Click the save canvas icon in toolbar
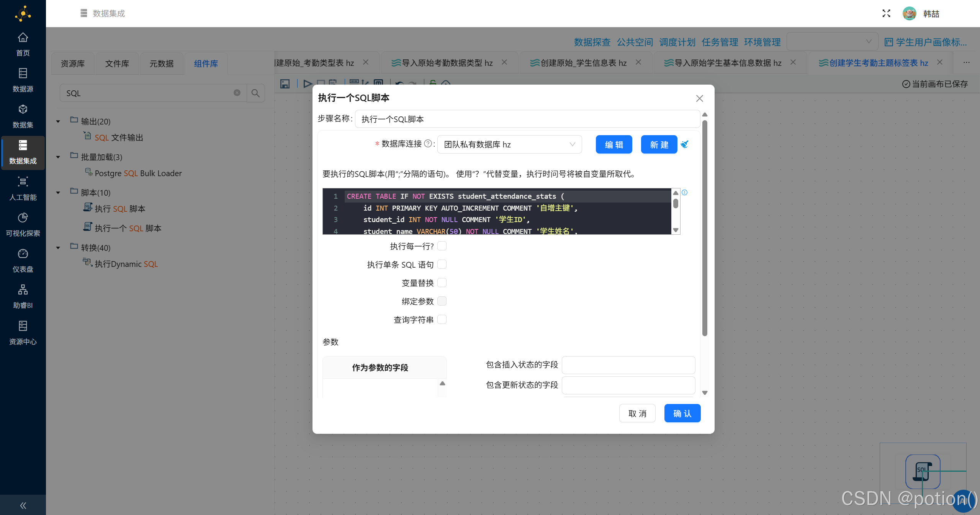The width and height of the screenshot is (980, 515). [x=285, y=83]
